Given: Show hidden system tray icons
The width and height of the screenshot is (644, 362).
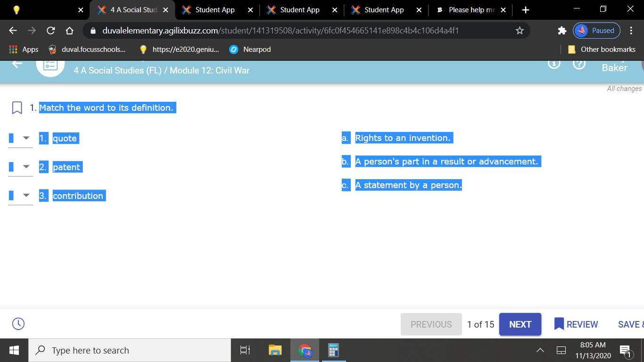Looking at the screenshot, I should [x=540, y=350].
